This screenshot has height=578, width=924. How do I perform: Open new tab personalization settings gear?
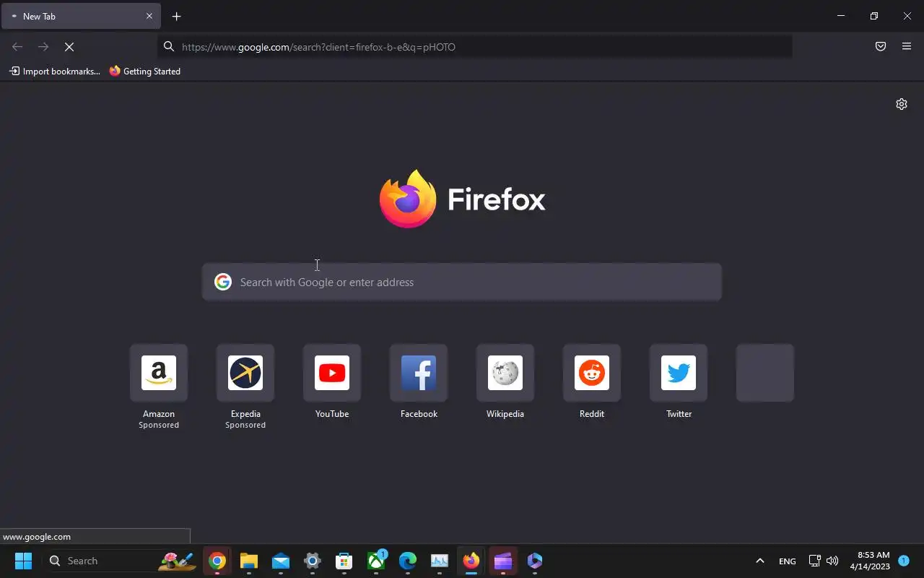902,104
